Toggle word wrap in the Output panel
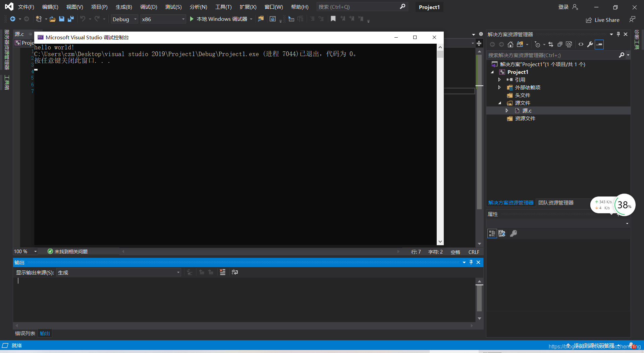The width and height of the screenshot is (644, 353). click(234, 272)
